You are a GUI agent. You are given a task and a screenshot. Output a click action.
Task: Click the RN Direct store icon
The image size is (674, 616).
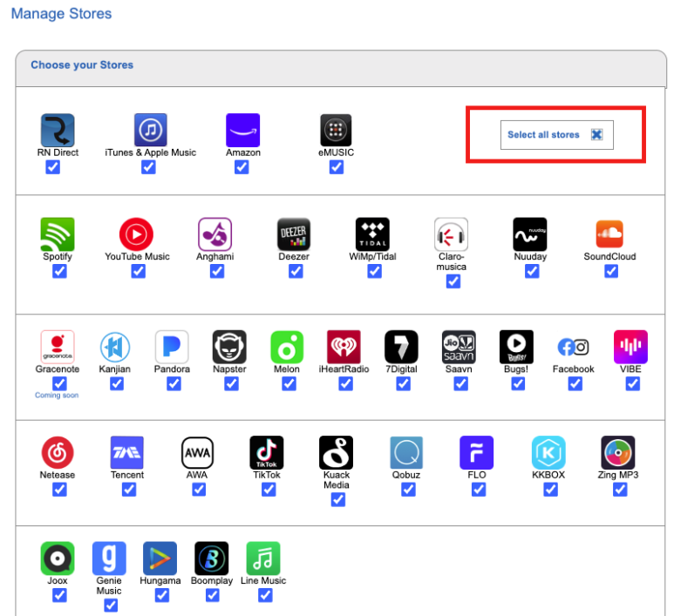click(x=58, y=130)
